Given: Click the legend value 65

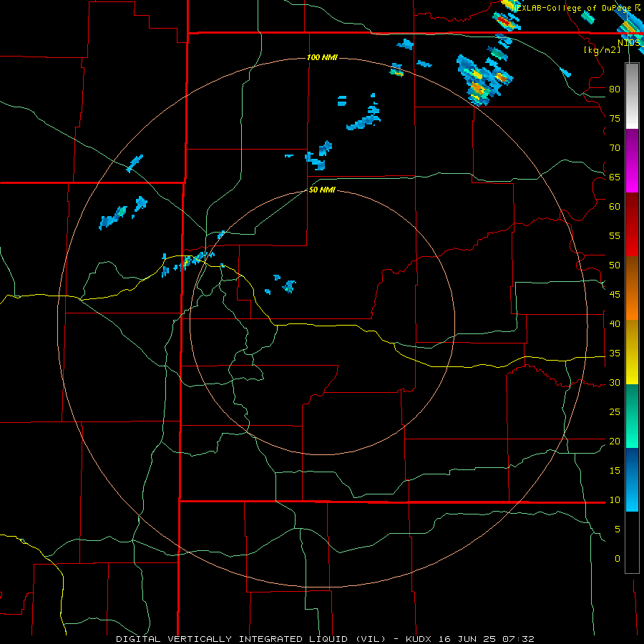Looking at the screenshot, I should pyautogui.click(x=615, y=177).
